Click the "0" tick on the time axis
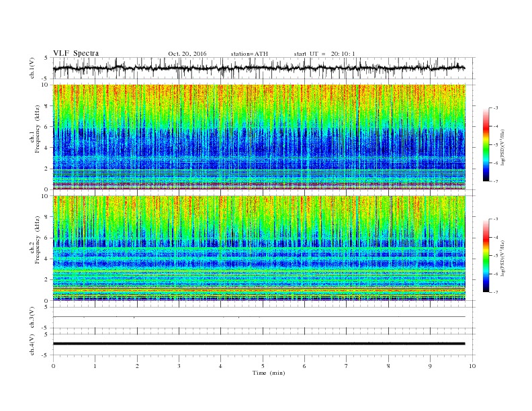 pyautogui.click(x=53, y=366)
